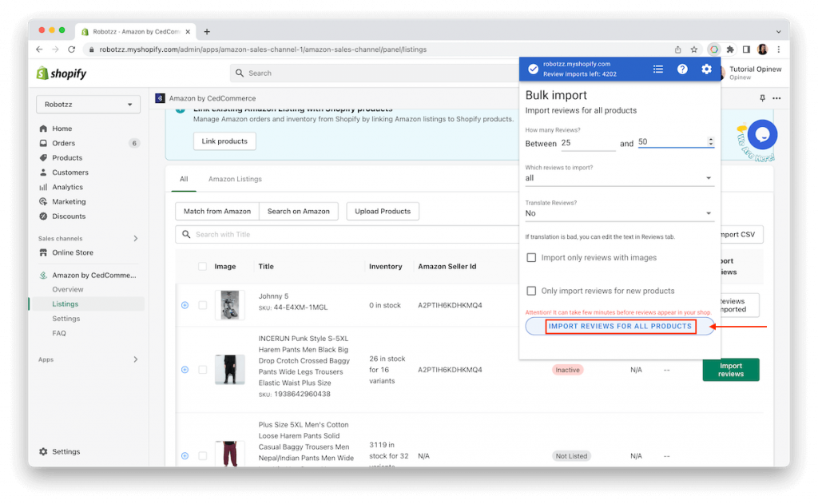Enable Only import reviews for new products

531,291
